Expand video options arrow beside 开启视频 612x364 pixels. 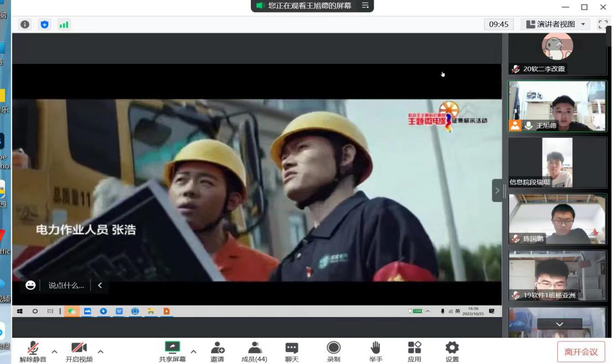point(101,351)
